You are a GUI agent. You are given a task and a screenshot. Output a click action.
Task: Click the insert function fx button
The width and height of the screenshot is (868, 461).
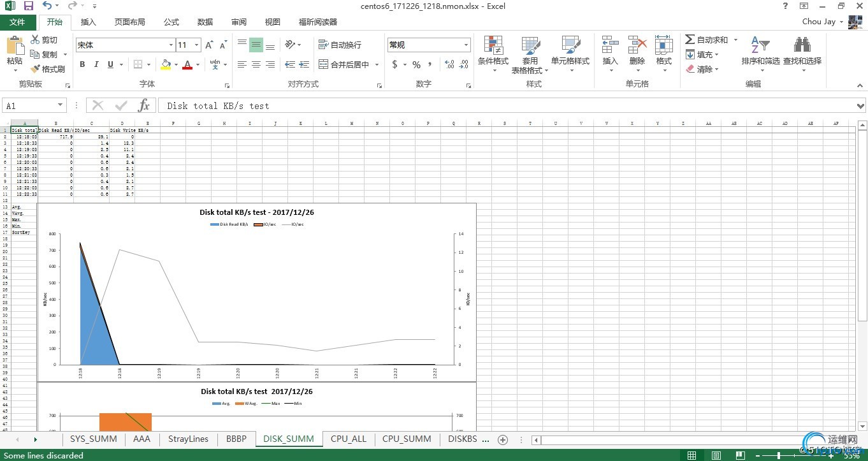point(144,105)
